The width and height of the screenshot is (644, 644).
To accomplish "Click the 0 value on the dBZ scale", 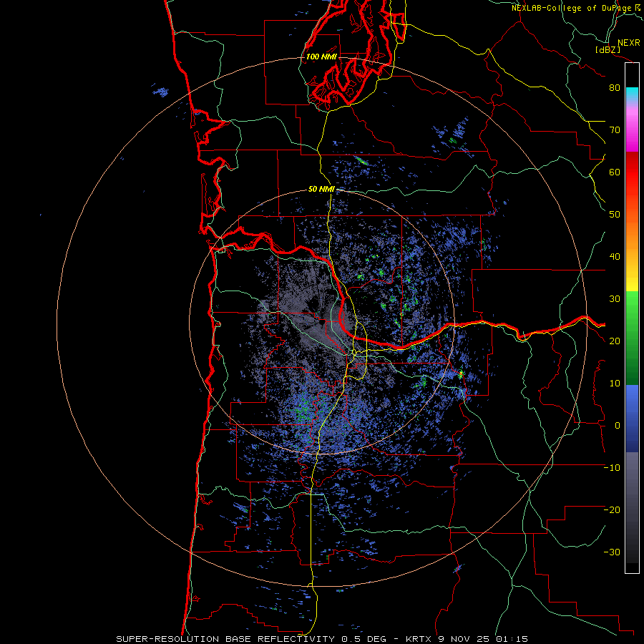I will tap(618, 426).
